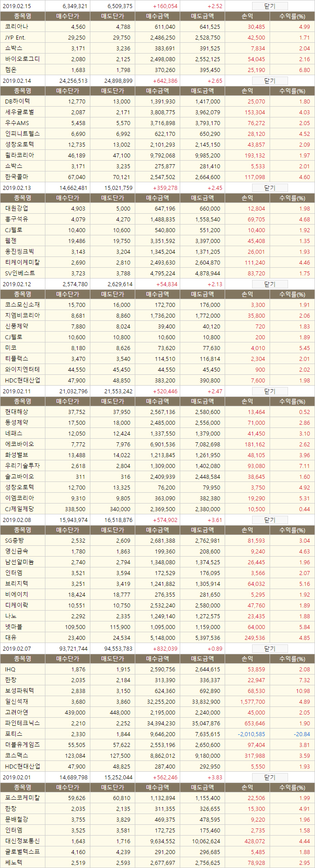
Task: Select the 고려아연 stock name
Action: pos(17,712)
